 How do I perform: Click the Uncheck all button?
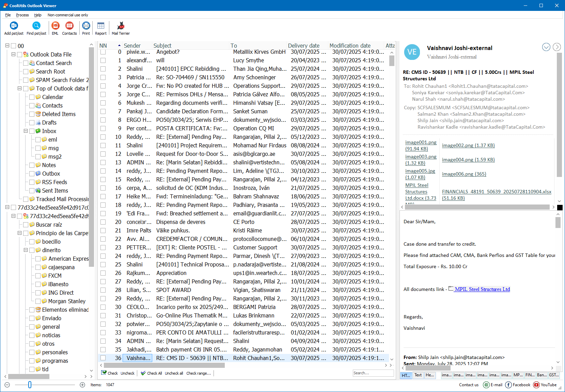pos(174,373)
